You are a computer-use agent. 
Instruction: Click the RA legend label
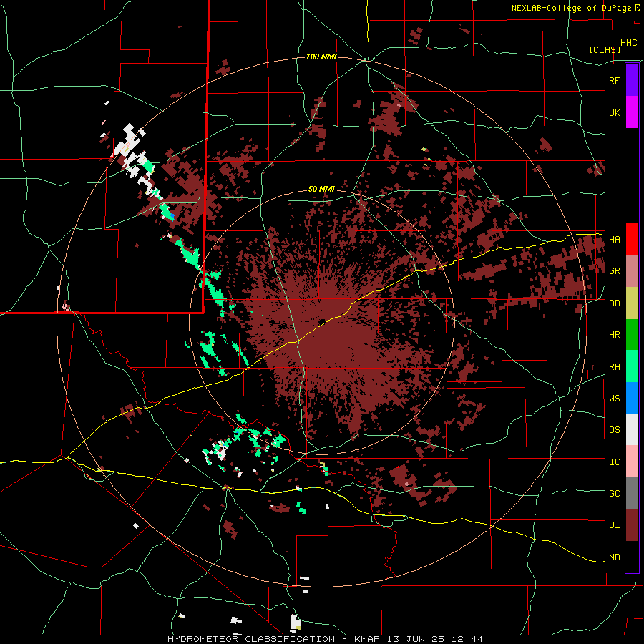click(x=614, y=367)
